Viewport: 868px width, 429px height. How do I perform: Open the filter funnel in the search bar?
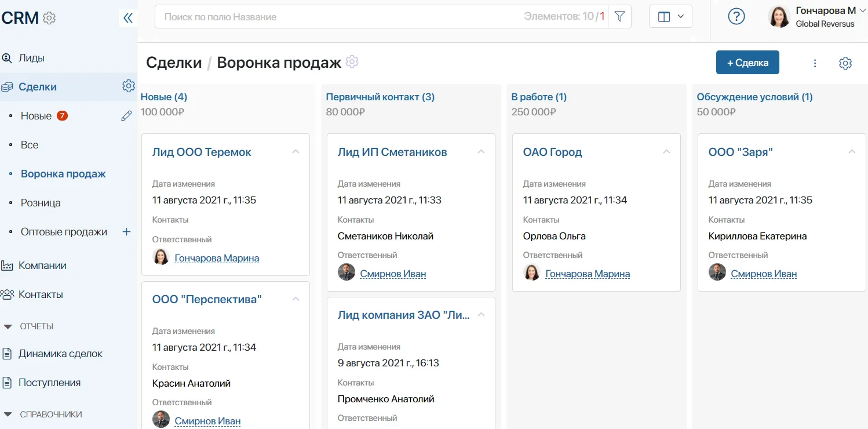619,16
